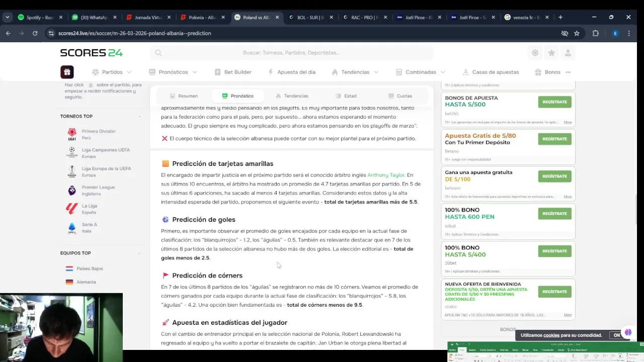The height and width of the screenshot is (362, 644).
Task: Open Bet Builder menu item
Action: pos(232,72)
